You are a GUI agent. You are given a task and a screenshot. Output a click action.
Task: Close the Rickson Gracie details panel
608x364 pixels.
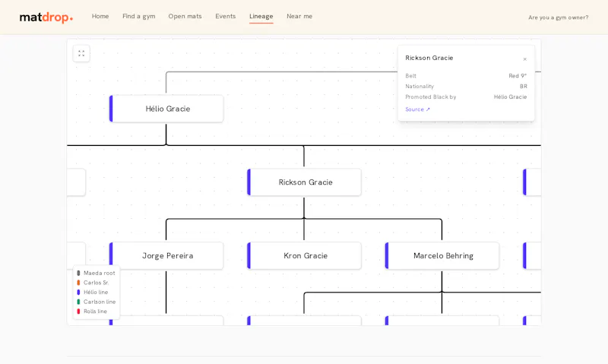tap(524, 59)
